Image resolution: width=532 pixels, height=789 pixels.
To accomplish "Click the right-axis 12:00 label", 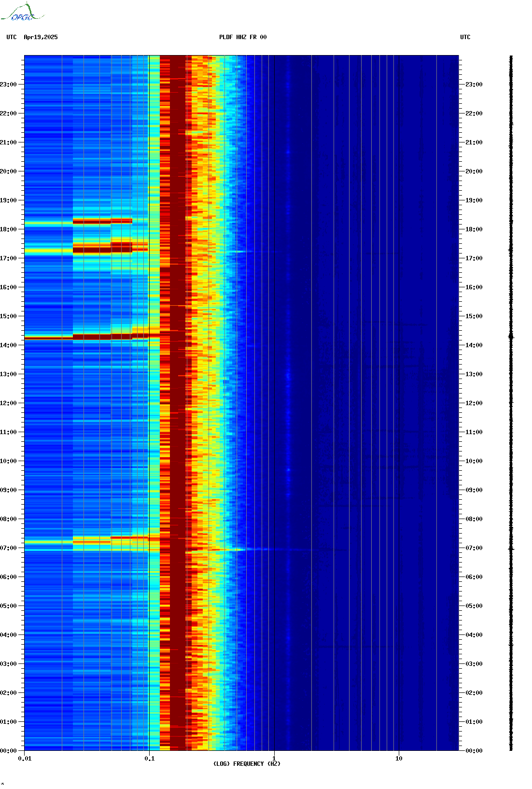I will click(474, 403).
